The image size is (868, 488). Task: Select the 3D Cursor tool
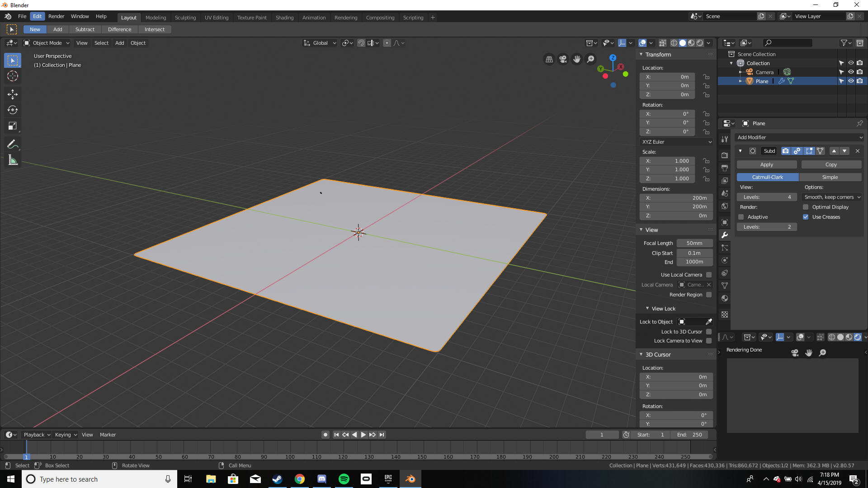tap(13, 76)
